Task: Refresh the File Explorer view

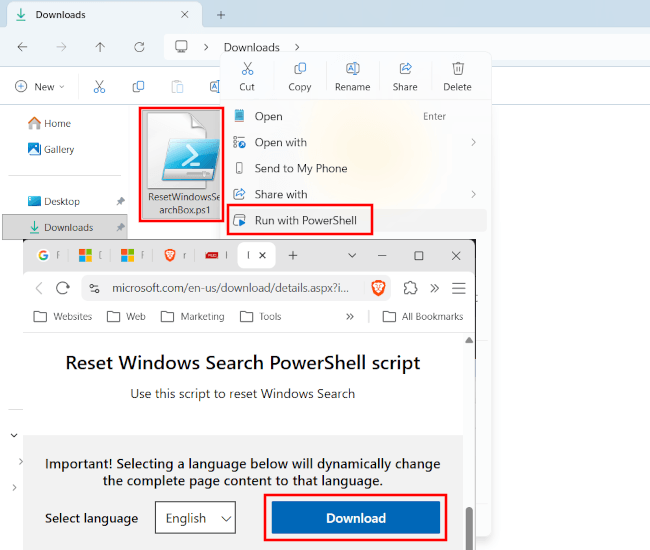Action: [x=139, y=47]
